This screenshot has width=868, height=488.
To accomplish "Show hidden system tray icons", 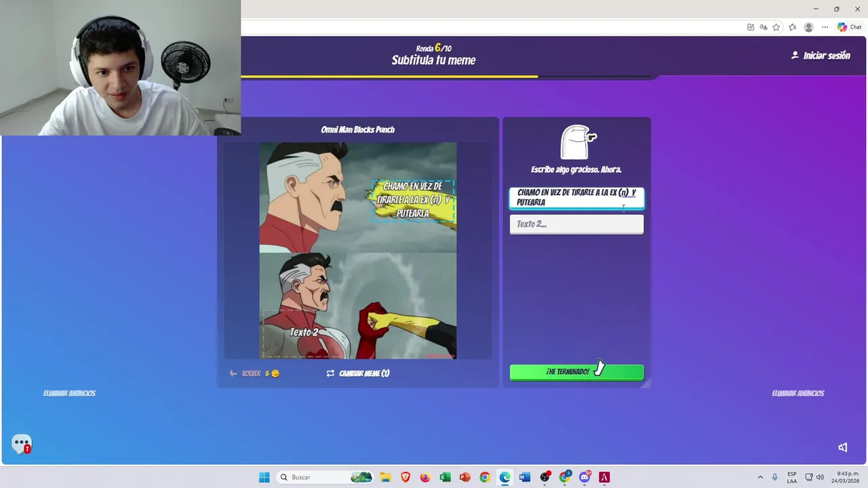I will (x=760, y=477).
